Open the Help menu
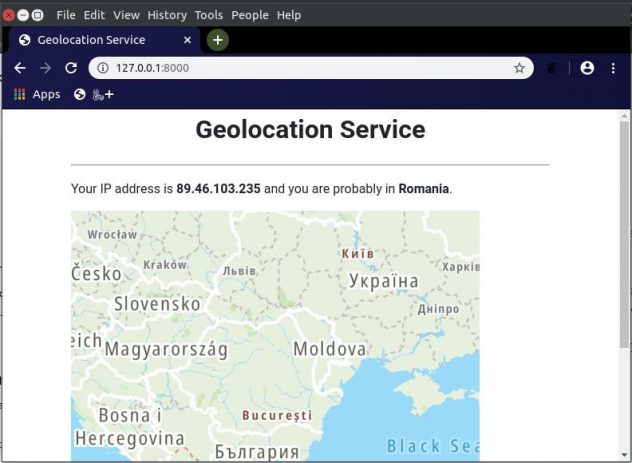The height and width of the screenshot is (463, 632). pos(289,15)
